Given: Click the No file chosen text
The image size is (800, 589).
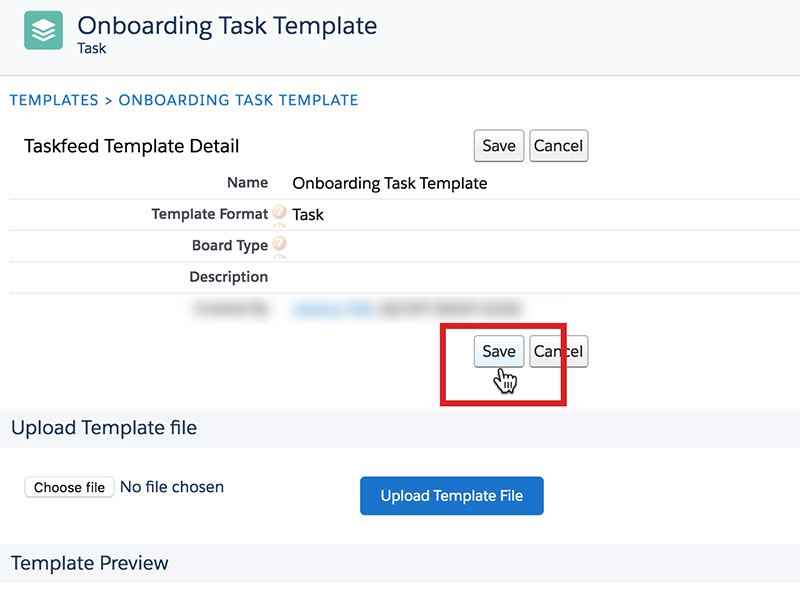Looking at the screenshot, I should [172, 487].
